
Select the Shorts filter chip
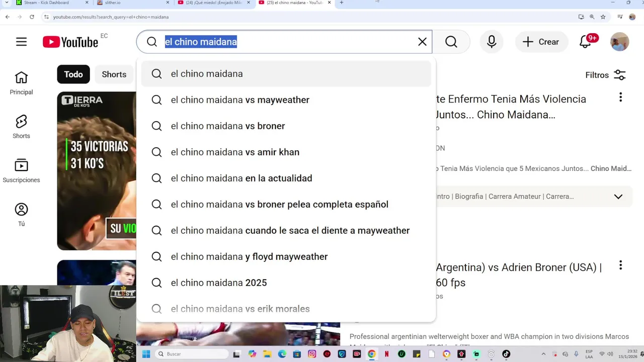(114, 74)
